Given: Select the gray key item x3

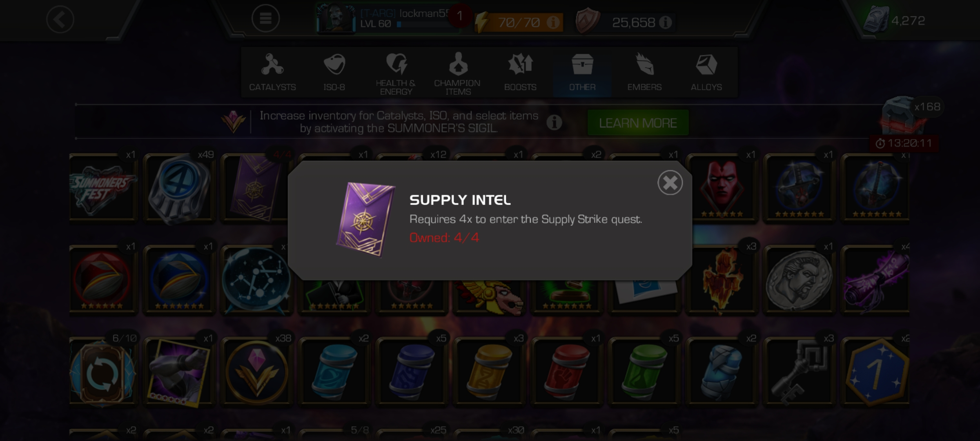Looking at the screenshot, I should (799, 372).
